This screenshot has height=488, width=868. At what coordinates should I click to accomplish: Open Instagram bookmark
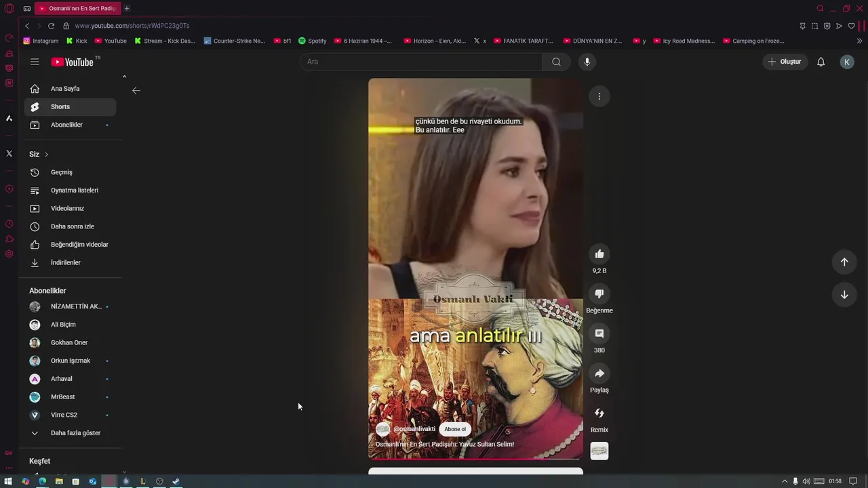[41, 41]
